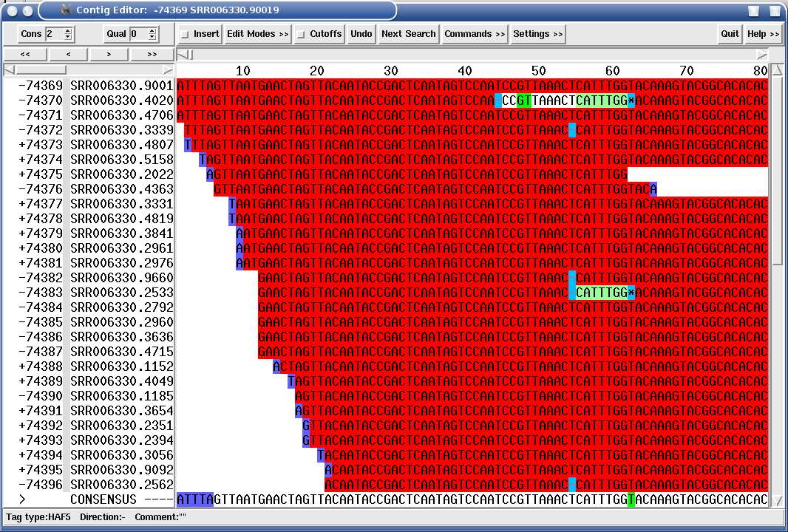Image resolution: width=788 pixels, height=532 pixels.
Task: Click the Tag type:HAF5 status text
Action: [38, 517]
